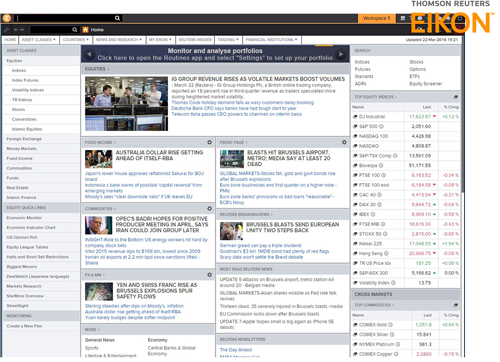Select Islamic Equities in the sidebar
500x362 pixels.
27,129
